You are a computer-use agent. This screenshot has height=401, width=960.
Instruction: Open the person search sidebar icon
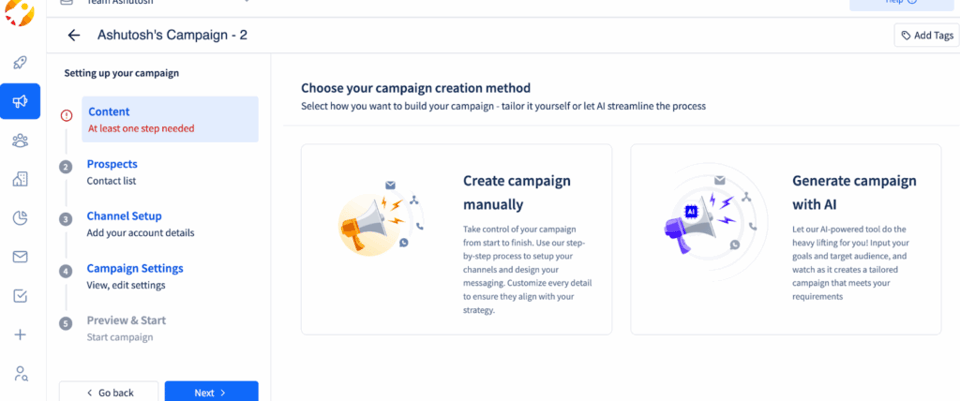pos(21,373)
